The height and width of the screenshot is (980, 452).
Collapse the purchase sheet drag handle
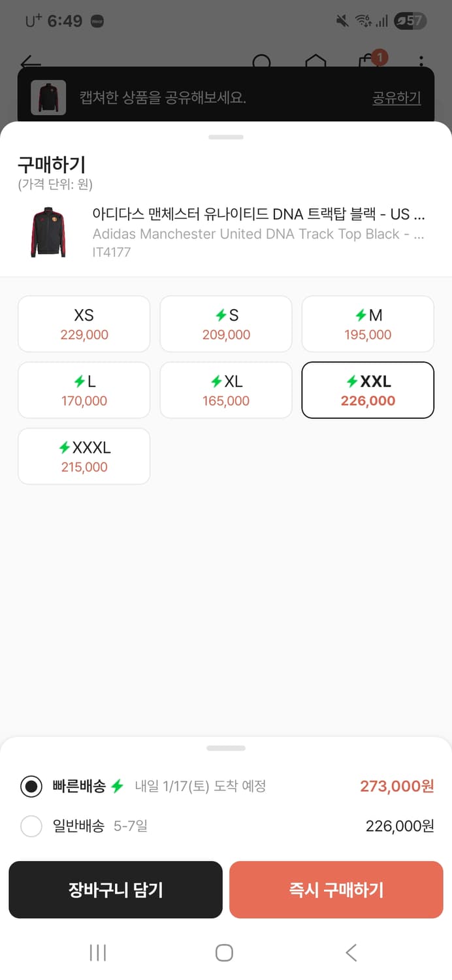[x=226, y=137]
